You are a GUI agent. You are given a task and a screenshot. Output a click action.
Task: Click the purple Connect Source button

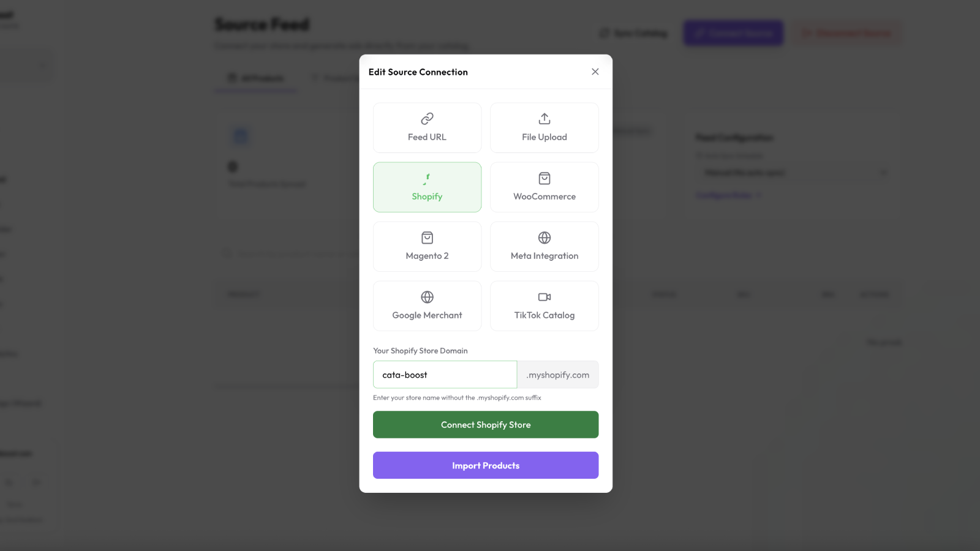pos(733,33)
